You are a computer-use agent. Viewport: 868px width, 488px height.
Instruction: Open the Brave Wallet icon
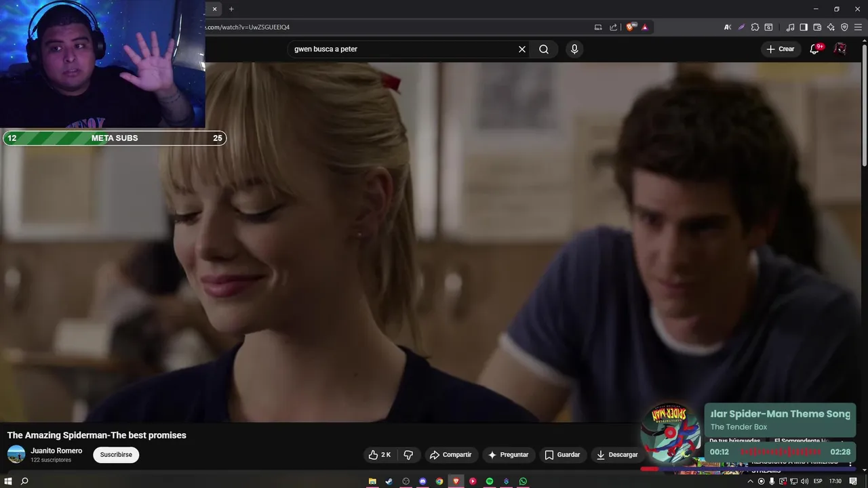[x=817, y=27]
